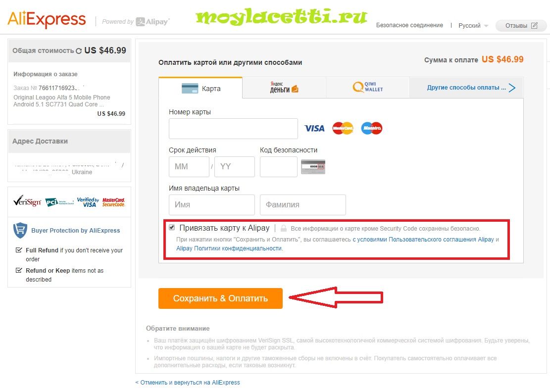This screenshot has height=392, width=550.
Task: Click the CVV security code hint image
Action: coord(313,166)
